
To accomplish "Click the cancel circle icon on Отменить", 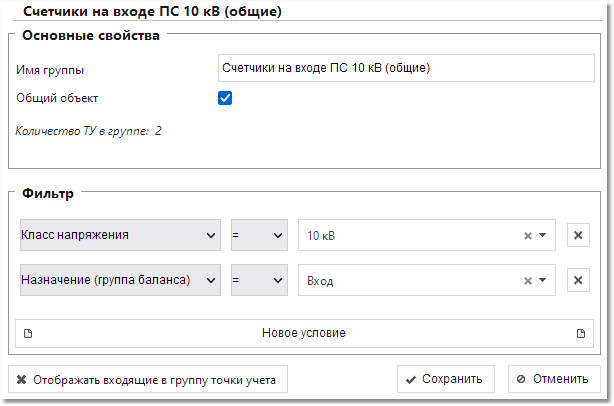I will tap(521, 379).
